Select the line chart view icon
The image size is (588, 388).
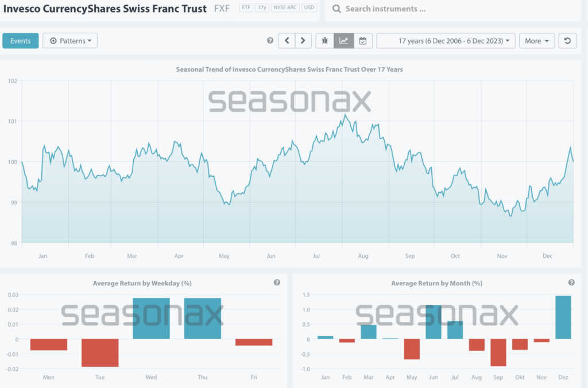coord(344,41)
